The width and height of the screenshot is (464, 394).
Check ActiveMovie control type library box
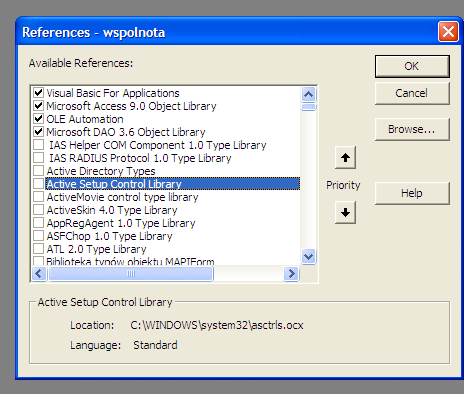coord(38,196)
